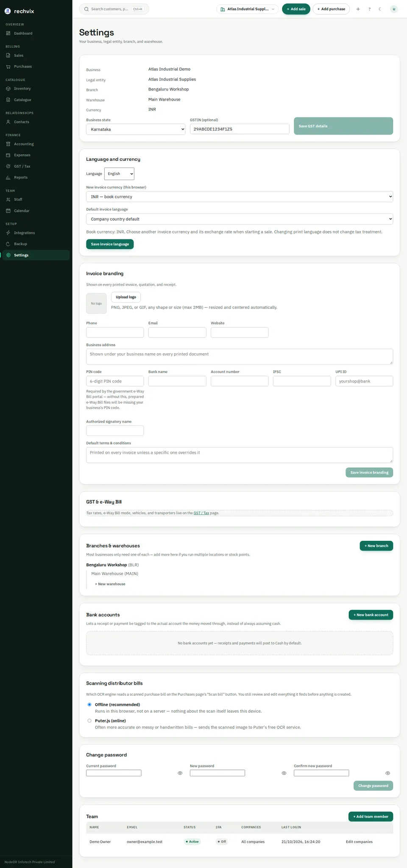Click Save invoice branding button
Screen dimensions: 407x868
[x=369, y=472]
